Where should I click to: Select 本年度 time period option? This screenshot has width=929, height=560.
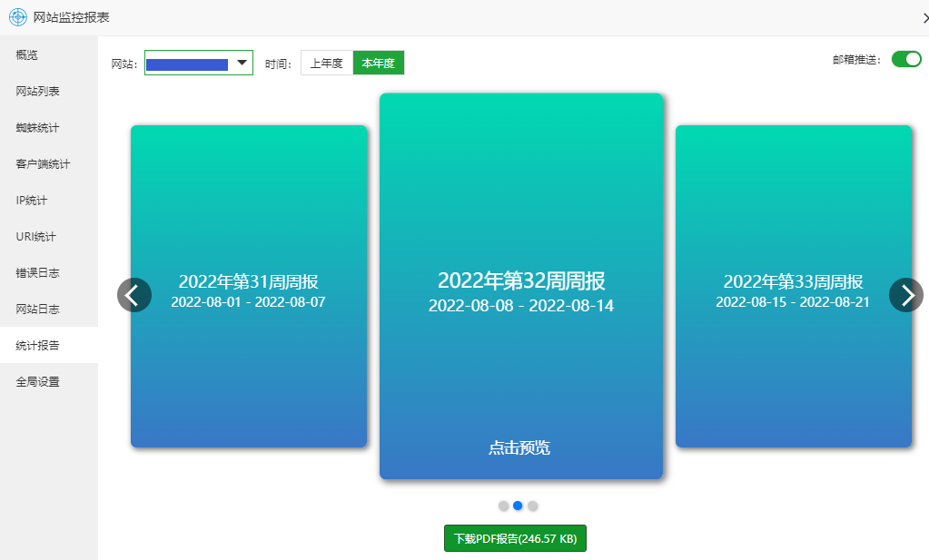[x=378, y=63]
